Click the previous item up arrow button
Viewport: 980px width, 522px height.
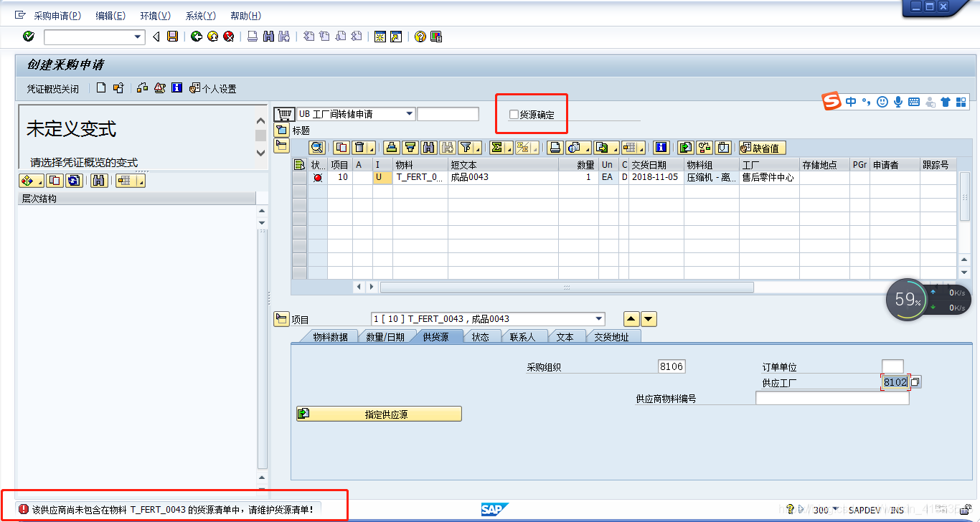(631, 320)
